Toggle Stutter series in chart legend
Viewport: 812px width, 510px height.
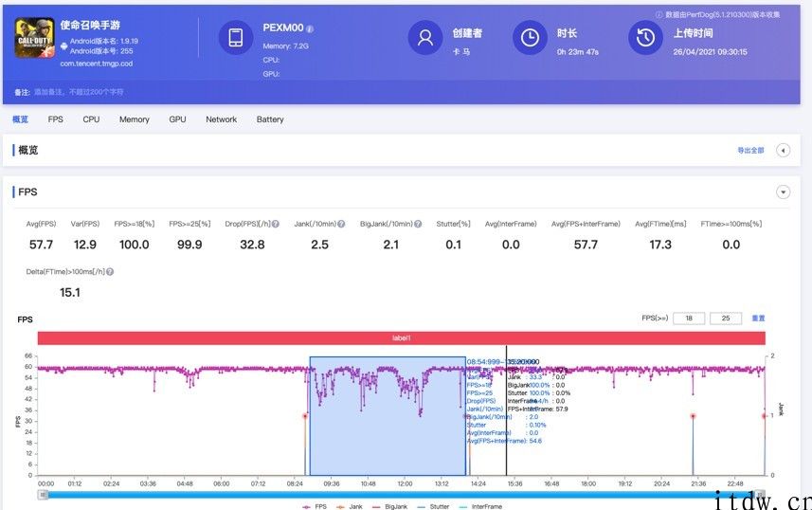433,506
